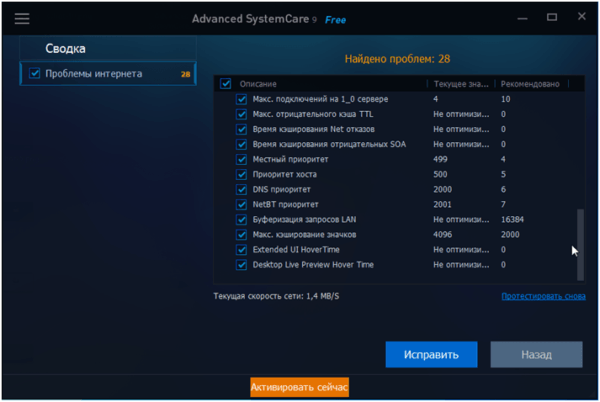
Task: Select the Сводка summary header
Action: tap(65, 49)
